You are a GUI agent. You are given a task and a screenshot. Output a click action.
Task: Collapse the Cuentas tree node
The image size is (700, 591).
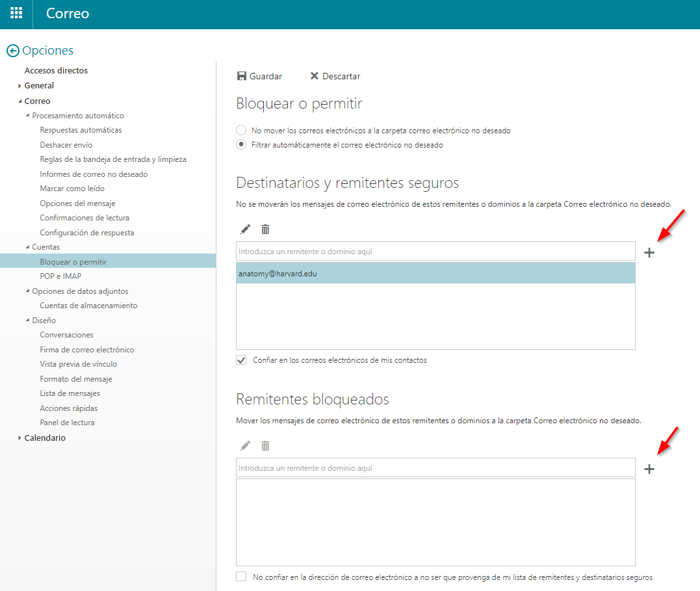[28, 246]
